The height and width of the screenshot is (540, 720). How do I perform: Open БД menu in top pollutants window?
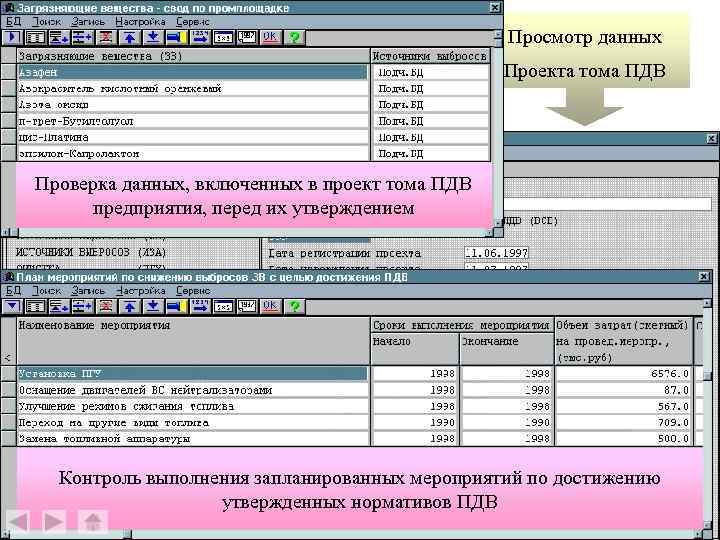(13, 22)
